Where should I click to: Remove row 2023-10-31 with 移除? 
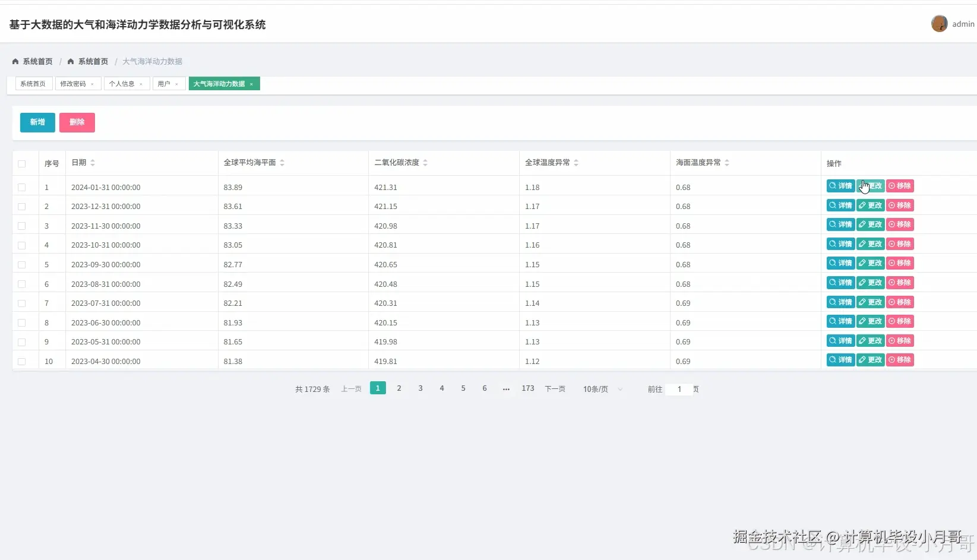(x=900, y=244)
